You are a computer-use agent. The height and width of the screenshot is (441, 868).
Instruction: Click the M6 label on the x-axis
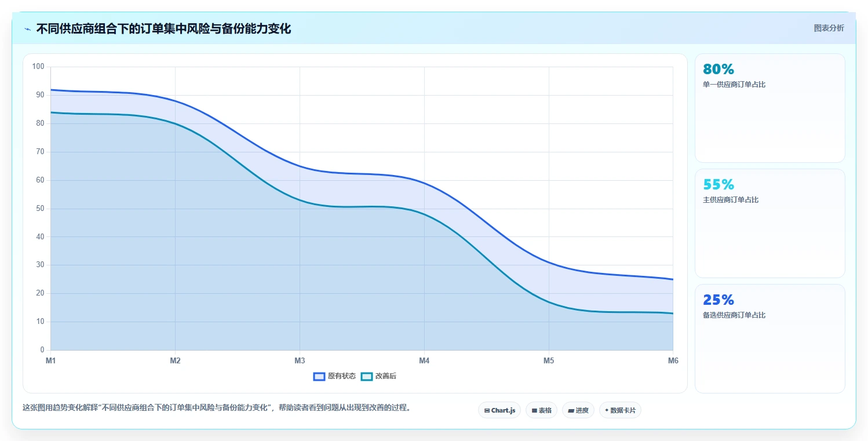673,360
